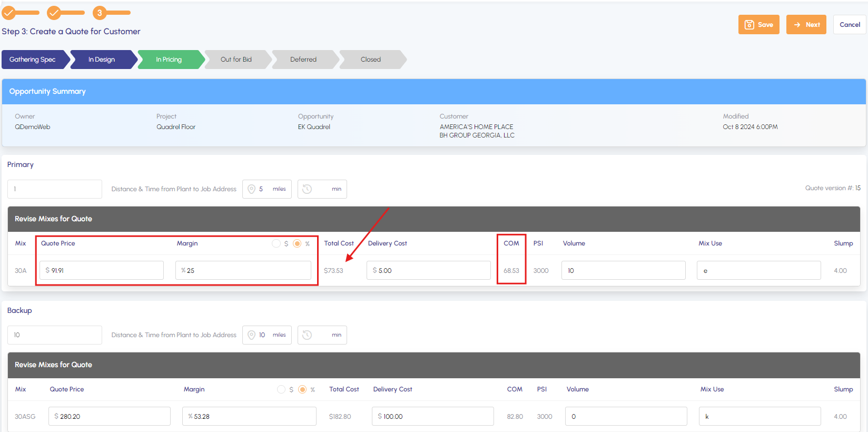Select the $ margin radio in Backup
868x432 pixels.
pyautogui.click(x=281, y=389)
